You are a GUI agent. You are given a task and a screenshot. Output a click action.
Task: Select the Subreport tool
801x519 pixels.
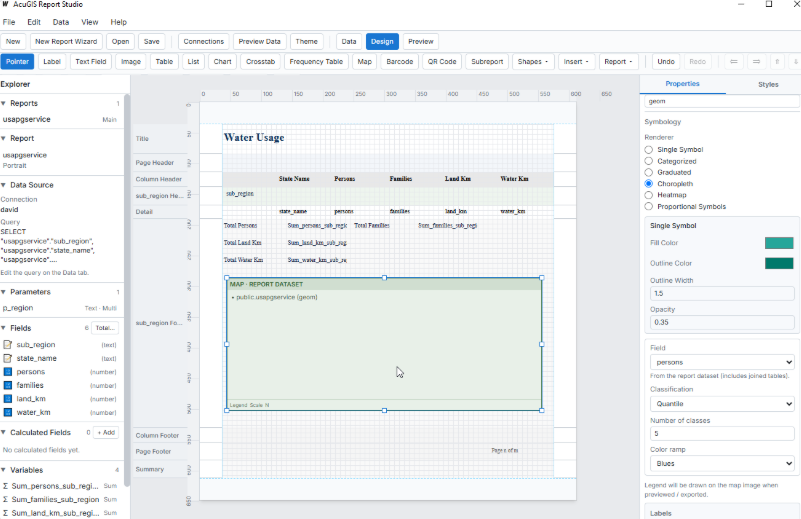(x=487, y=61)
